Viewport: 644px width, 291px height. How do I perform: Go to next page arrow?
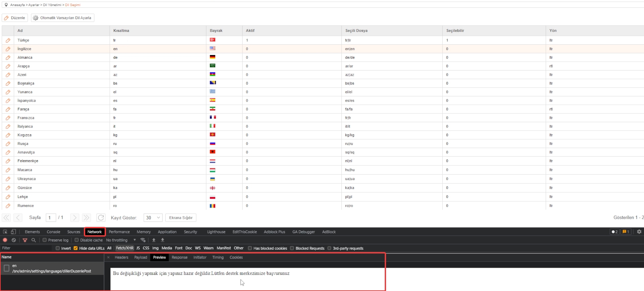pyautogui.click(x=74, y=217)
